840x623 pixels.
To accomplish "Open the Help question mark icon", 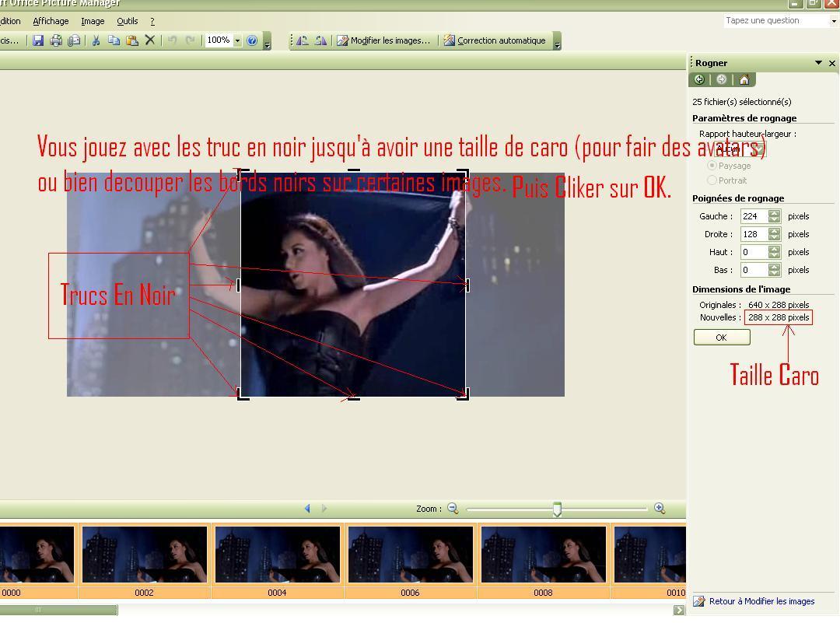I will [x=252, y=40].
